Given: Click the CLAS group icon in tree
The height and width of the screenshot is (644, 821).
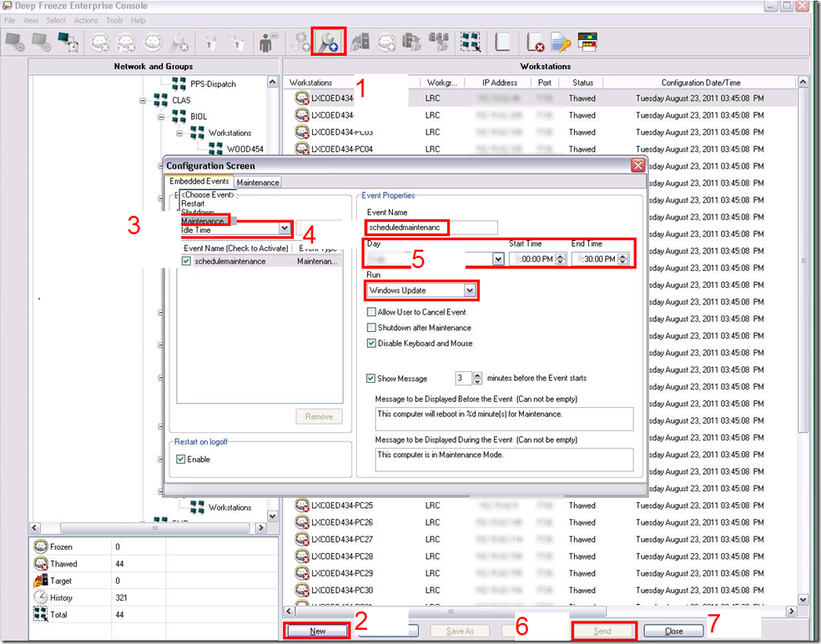Looking at the screenshot, I should tap(161, 100).
